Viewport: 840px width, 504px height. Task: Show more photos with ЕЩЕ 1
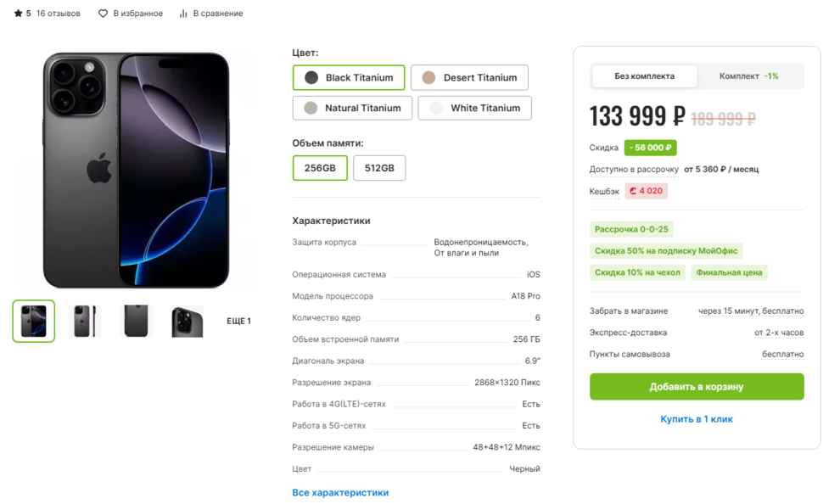(239, 321)
